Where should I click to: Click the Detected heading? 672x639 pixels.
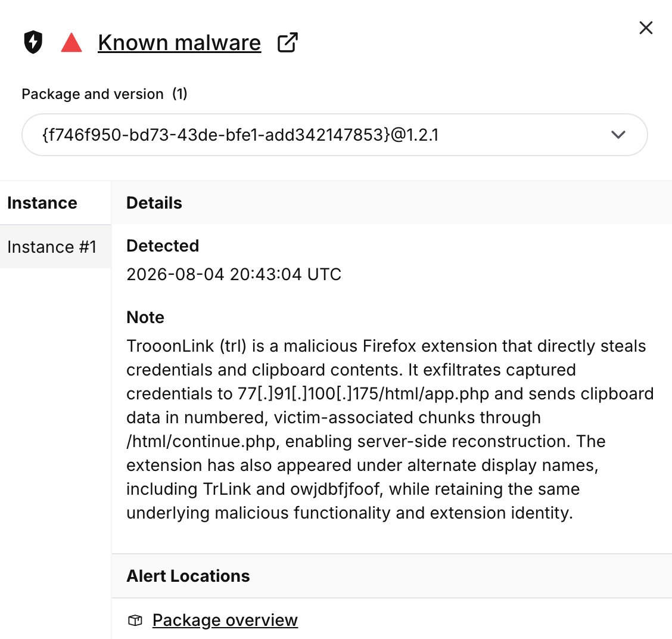pos(163,246)
